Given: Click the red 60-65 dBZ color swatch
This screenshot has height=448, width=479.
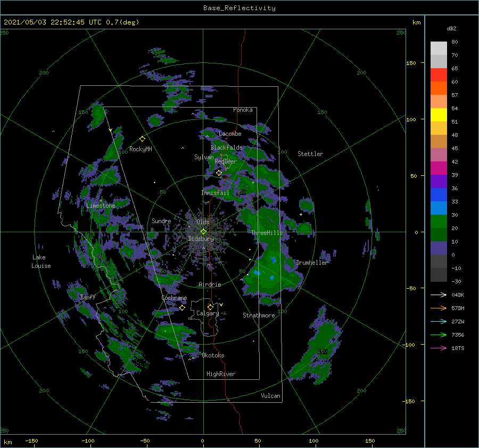Looking at the screenshot, I should [439, 75].
